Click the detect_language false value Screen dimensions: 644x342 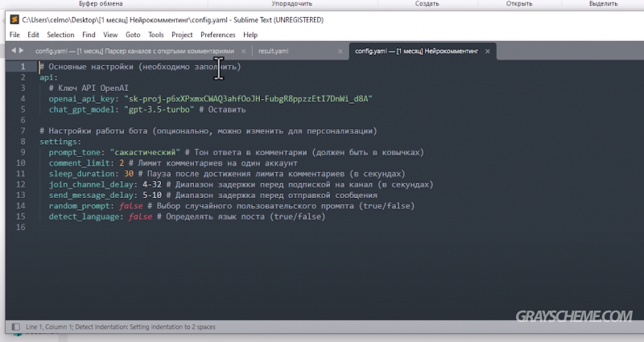coord(140,216)
